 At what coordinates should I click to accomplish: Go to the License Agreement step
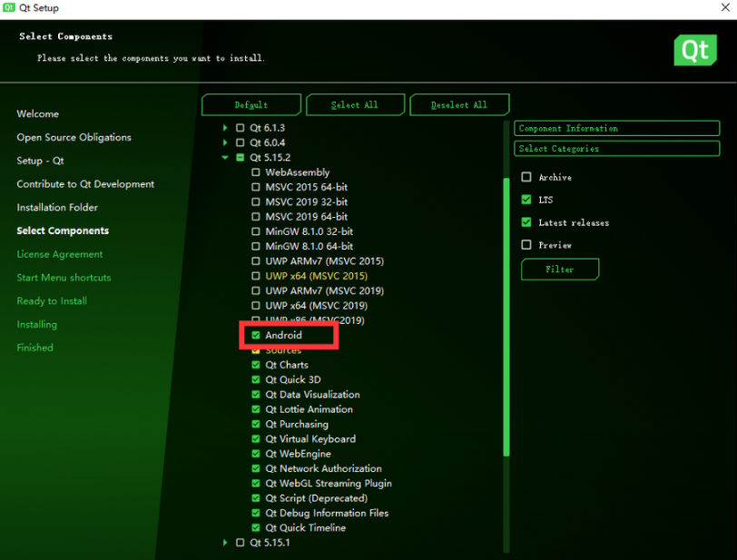pyautogui.click(x=59, y=253)
